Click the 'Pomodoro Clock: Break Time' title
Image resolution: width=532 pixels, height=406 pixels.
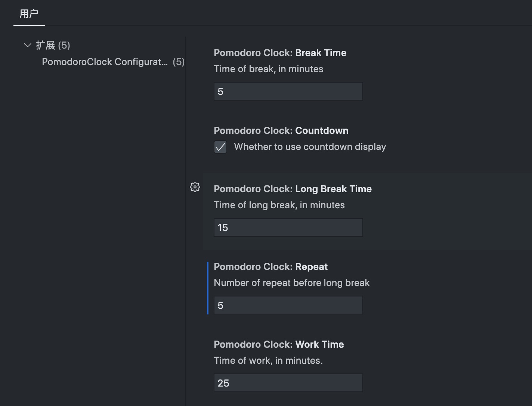pos(280,53)
